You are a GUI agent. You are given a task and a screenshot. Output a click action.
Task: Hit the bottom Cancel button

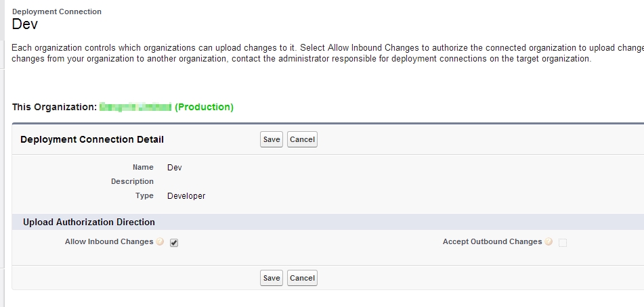tap(302, 278)
